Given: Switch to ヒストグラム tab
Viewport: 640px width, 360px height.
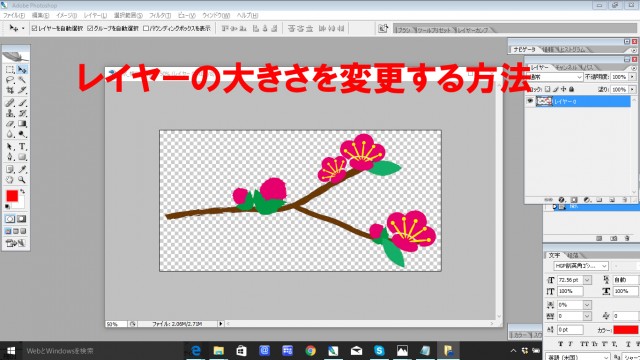Looking at the screenshot, I should tap(572, 49).
